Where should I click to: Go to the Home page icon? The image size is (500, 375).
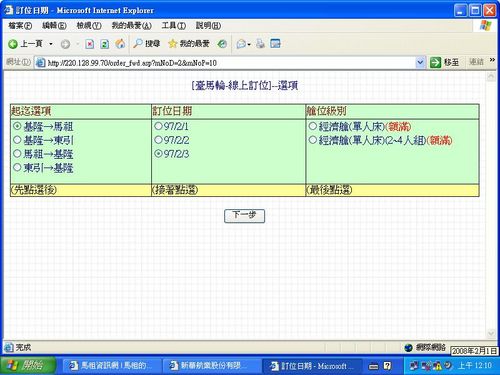point(120,44)
